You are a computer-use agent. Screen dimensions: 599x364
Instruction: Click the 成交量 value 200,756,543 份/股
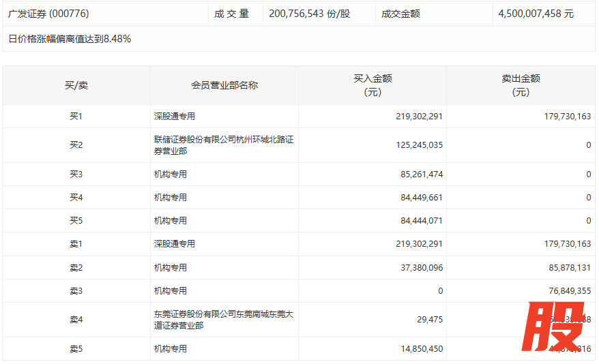click(x=310, y=14)
